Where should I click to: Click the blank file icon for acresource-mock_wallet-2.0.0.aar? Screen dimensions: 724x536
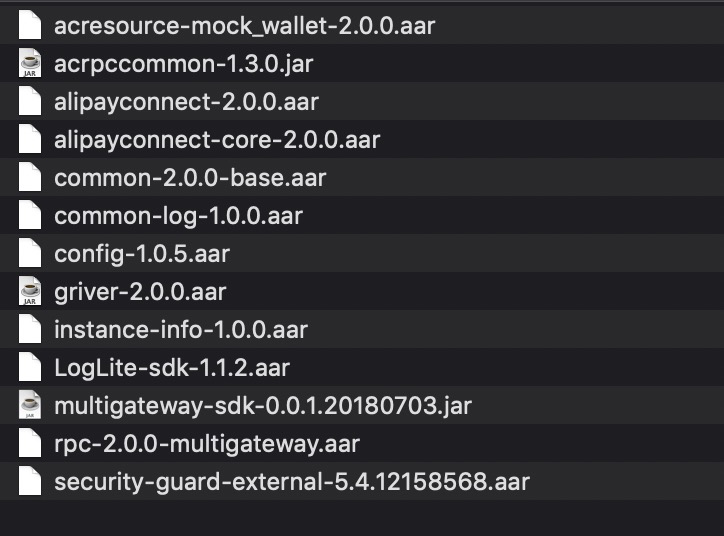click(30, 25)
